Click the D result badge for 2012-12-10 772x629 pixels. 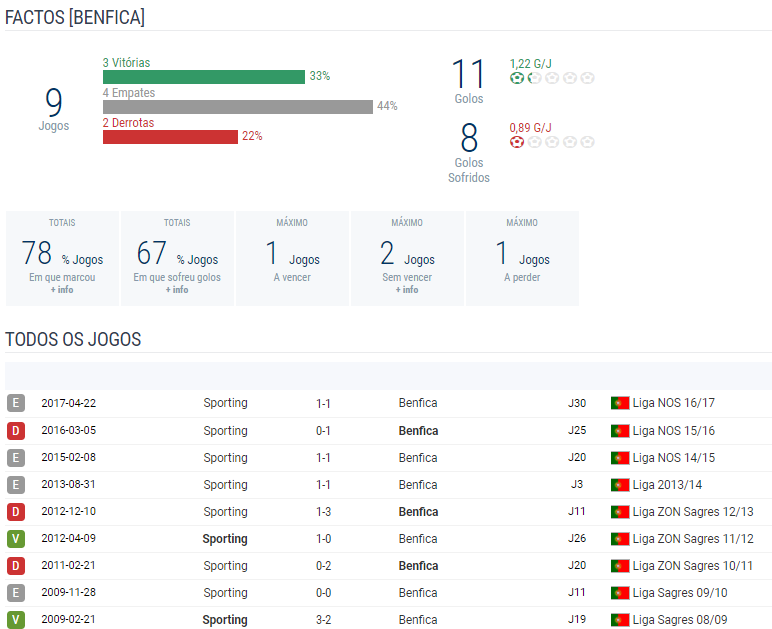tap(16, 512)
